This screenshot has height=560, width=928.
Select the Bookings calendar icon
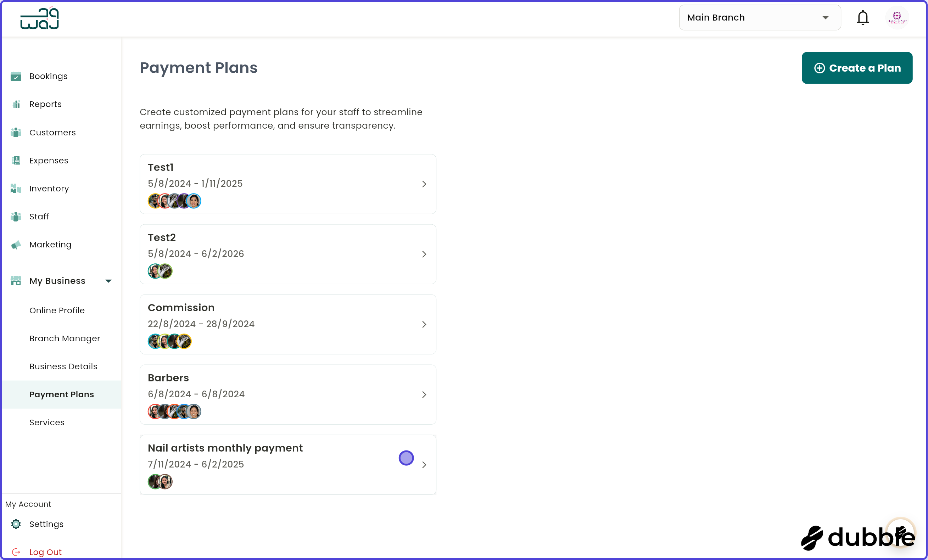tap(16, 77)
